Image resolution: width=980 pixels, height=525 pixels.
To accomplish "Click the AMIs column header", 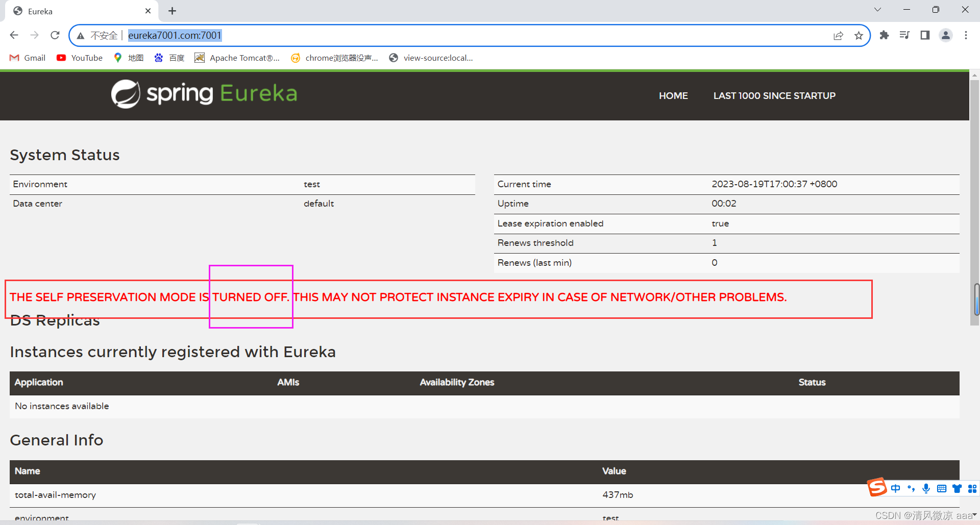I will pyautogui.click(x=288, y=383).
